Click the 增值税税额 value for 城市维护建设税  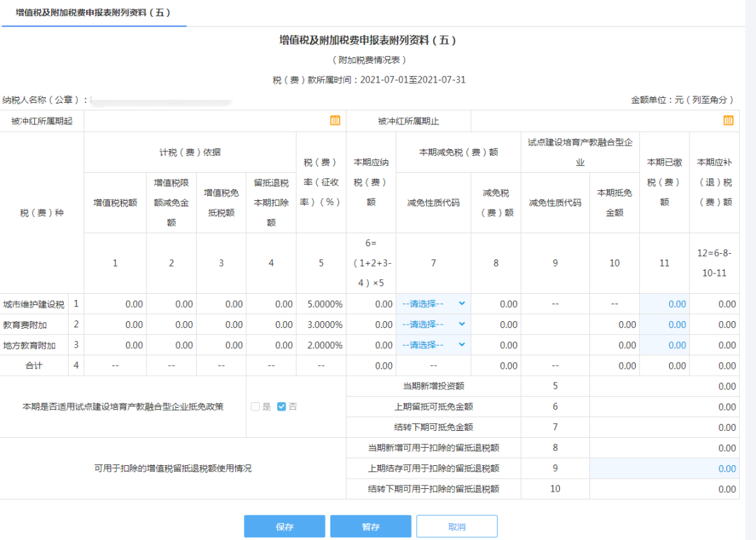pyautogui.click(x=115, y=304)
